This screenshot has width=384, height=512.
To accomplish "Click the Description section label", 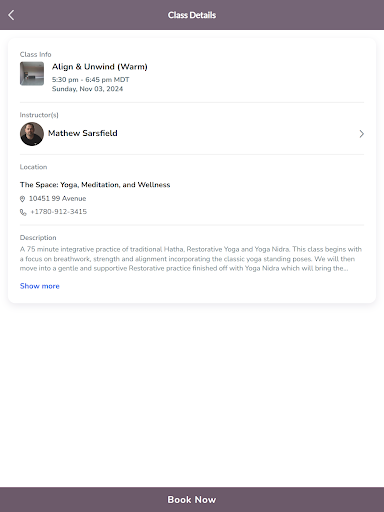I will [x=38, y=238].
